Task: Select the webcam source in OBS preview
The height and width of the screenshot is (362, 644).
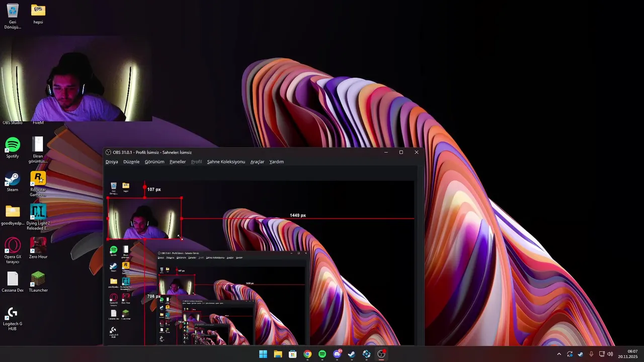Action: coord(144,218)
